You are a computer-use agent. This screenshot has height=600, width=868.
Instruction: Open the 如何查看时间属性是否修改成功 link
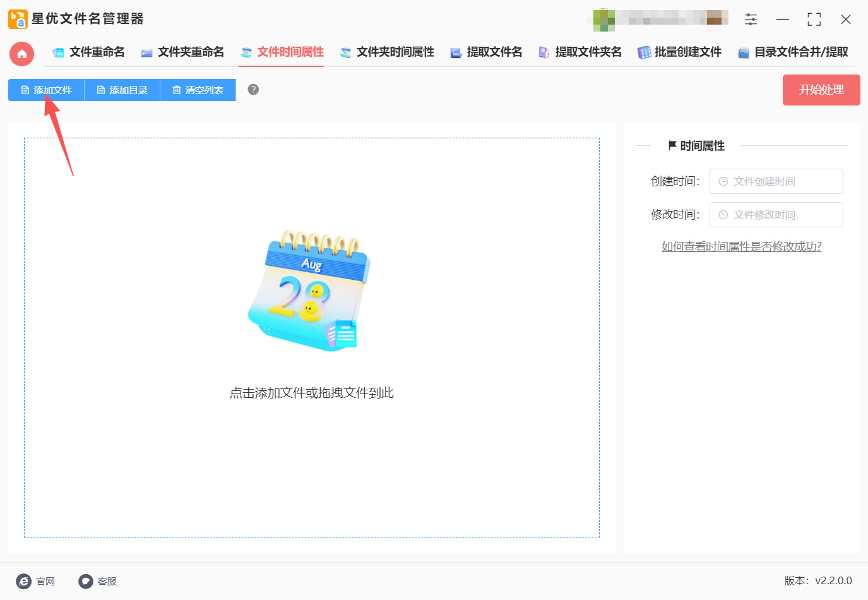[742, 246]
